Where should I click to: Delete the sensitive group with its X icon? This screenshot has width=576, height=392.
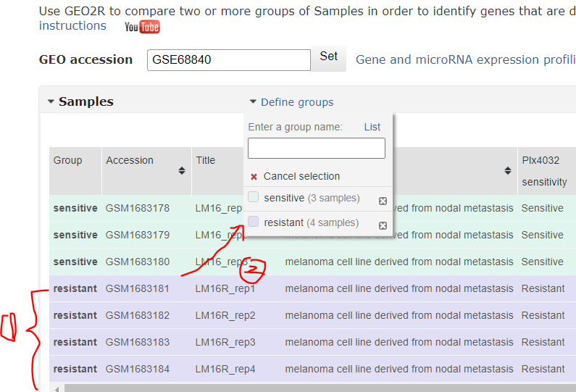point(383,201)
